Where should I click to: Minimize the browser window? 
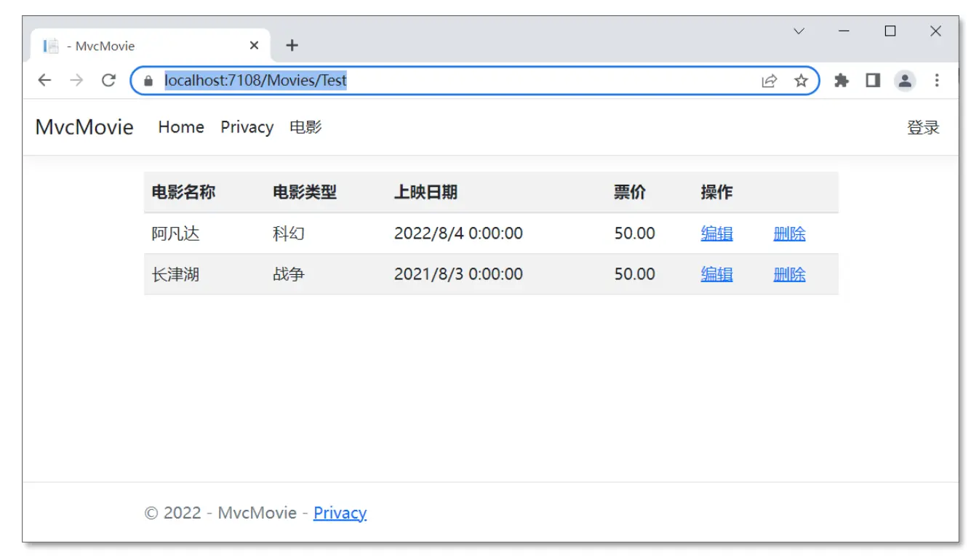point(844,31)
